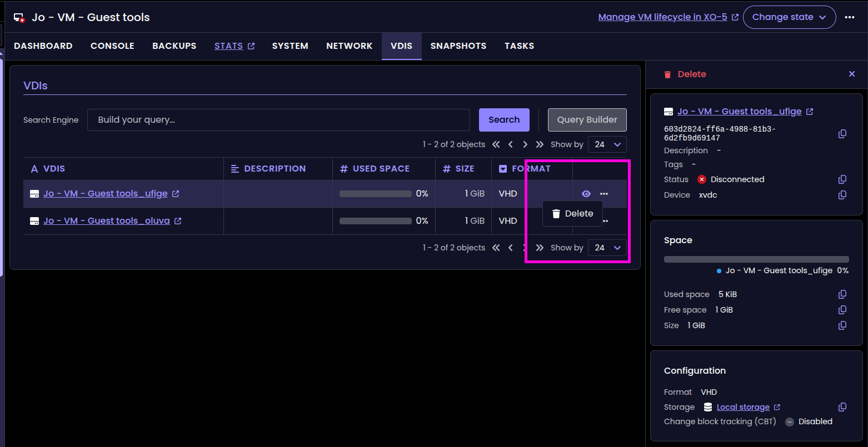Copy the Local storage value
Image resolution: width=868 pixels, height=447 pixels.
point(842,407)
